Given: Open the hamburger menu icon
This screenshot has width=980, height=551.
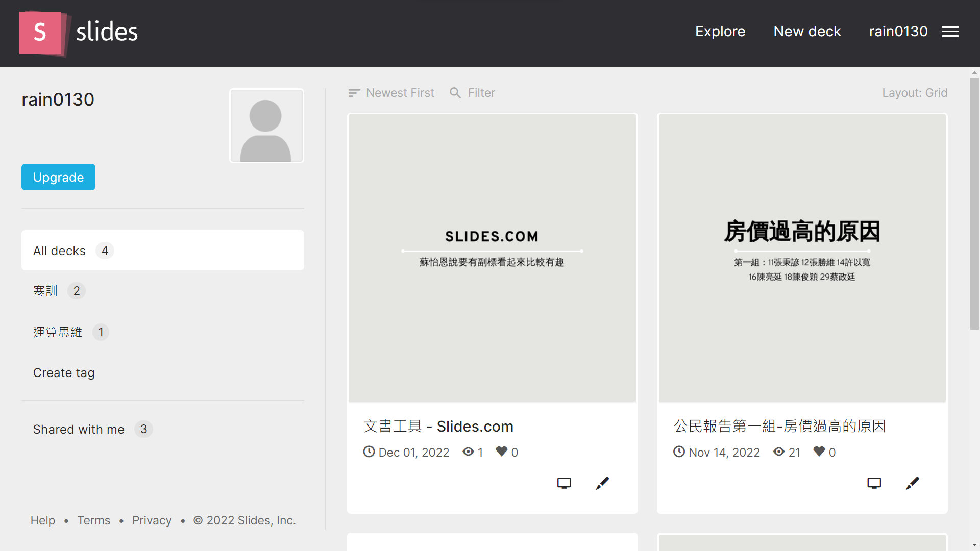Looking at the screenshot, I should click(x=950, y=32).
